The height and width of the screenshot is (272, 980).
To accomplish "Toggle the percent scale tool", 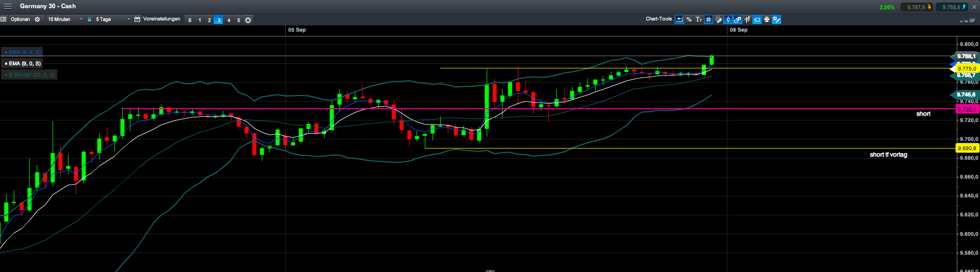I will tap(689, 19).
